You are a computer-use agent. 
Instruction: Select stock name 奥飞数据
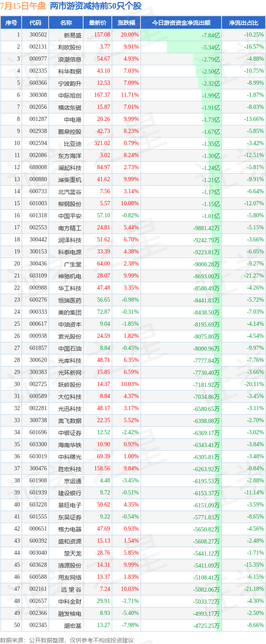click(x=70, y=420)
